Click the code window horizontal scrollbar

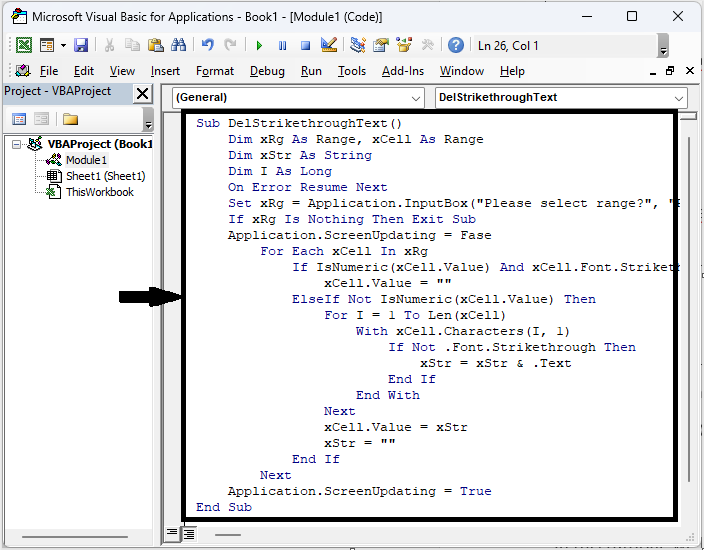pos(228,535)
